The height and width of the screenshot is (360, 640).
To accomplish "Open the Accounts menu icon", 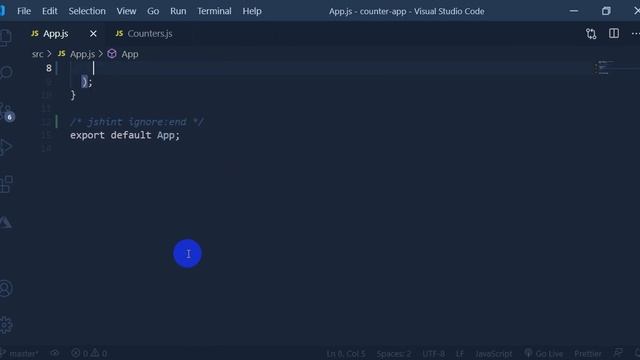I will (x=6, y=288).
